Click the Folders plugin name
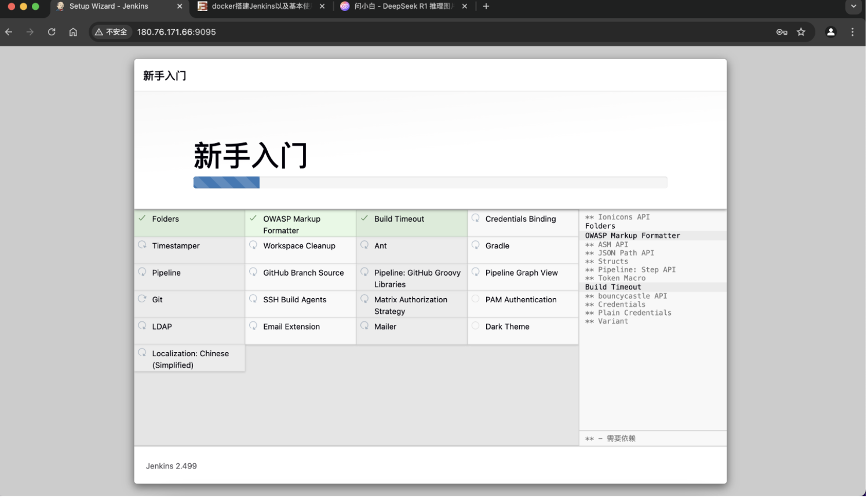This screenshot has width=868, height=498. [x=166, y=219]
